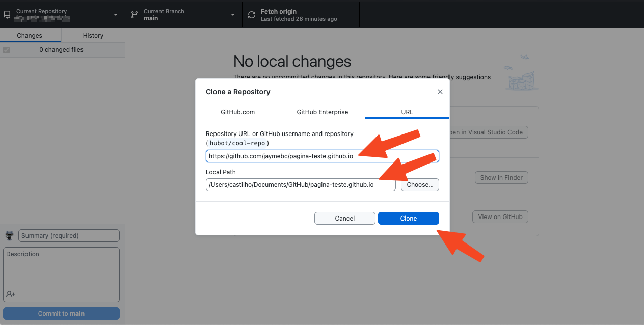Screen dimensions: 644x325
Task: Click the Local Path text field
Action: point(301,184)
